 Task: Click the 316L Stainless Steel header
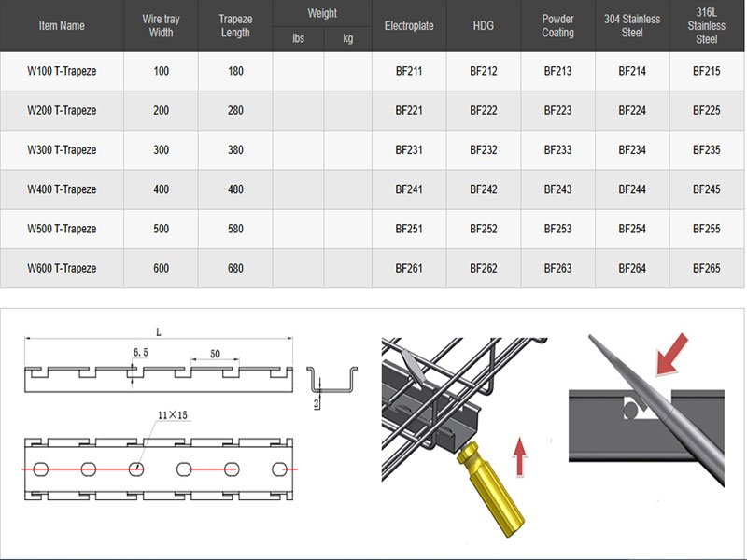(707, 26)
